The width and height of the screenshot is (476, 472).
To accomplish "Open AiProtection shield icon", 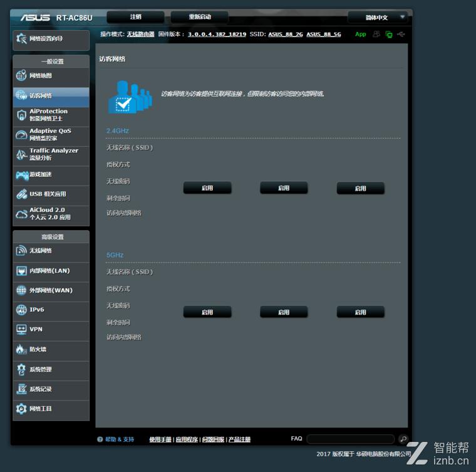I will tap(21, 115).
